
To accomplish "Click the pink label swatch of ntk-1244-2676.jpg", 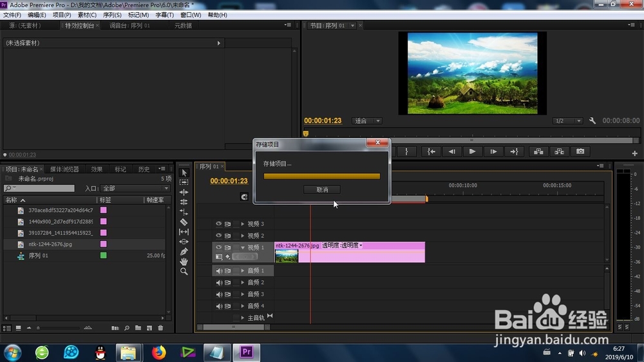I will pyautogui.click(x=104, y=244).
